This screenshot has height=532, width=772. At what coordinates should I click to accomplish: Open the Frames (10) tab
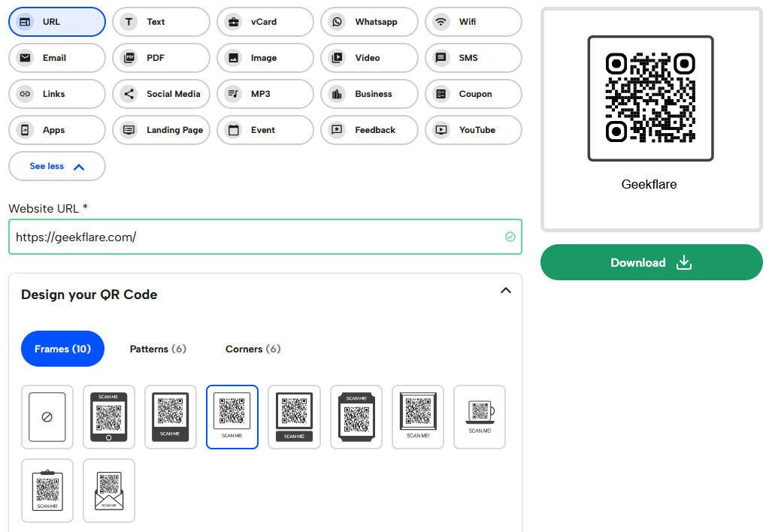62,349
